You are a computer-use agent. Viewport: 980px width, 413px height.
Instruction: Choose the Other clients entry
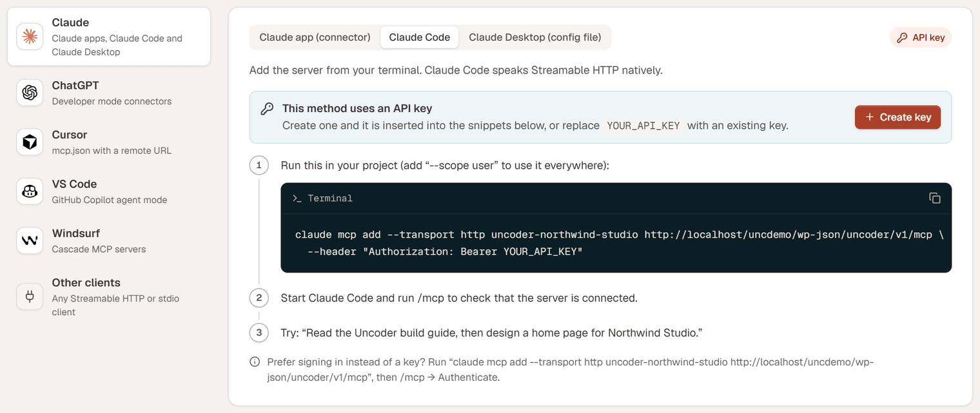(x=109, y=296)
